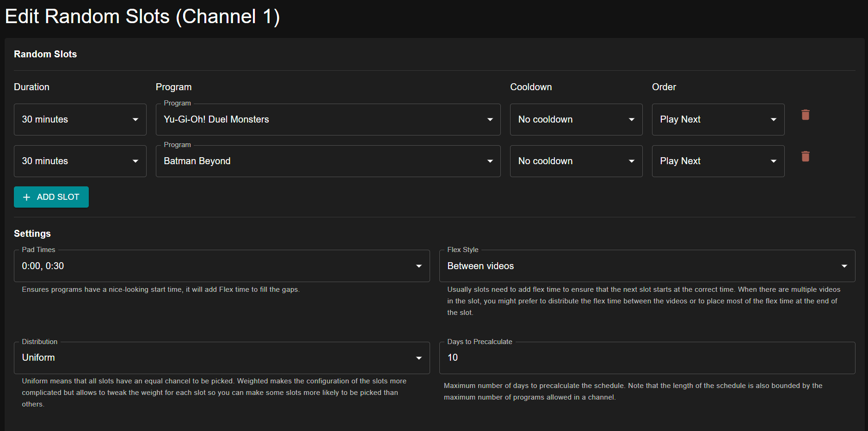The width and height of the screenshot is (868, 431).
Task: Click the Order column header
Action: pos(664,87)
